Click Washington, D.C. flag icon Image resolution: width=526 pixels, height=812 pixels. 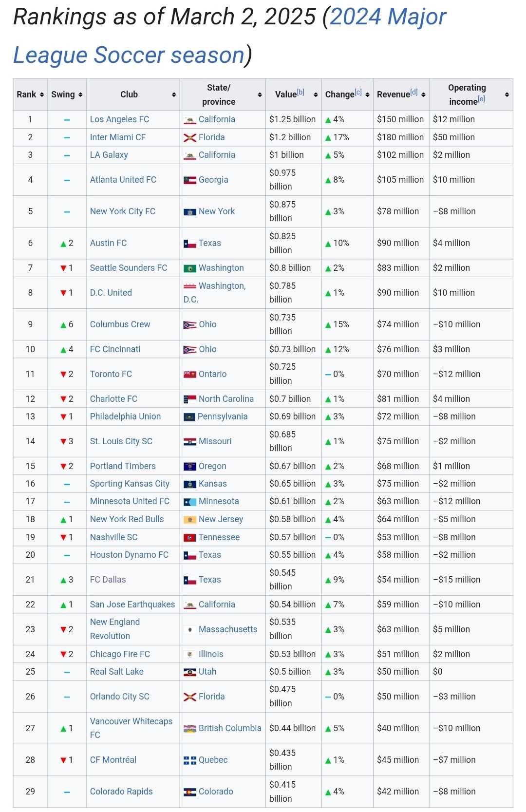click(x=190, y=286)
